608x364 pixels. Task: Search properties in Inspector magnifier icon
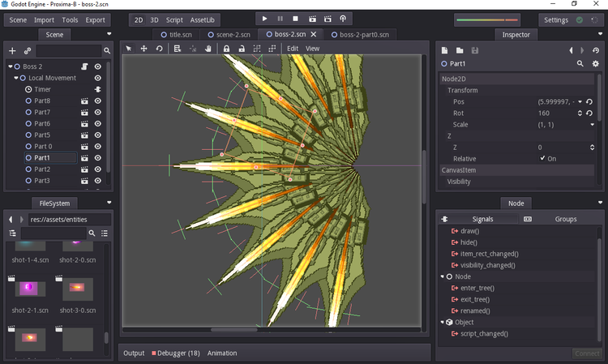tap(580, 63)
